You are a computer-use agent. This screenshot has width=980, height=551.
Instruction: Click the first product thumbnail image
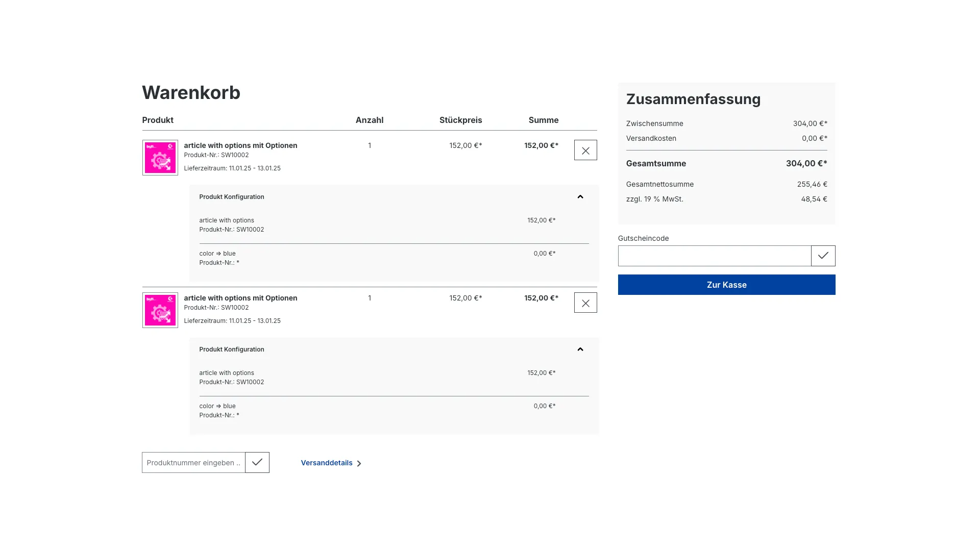(x=160, y=157)
